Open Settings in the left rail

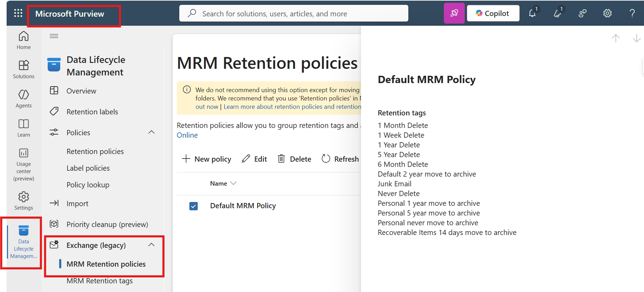pos(24,201)
